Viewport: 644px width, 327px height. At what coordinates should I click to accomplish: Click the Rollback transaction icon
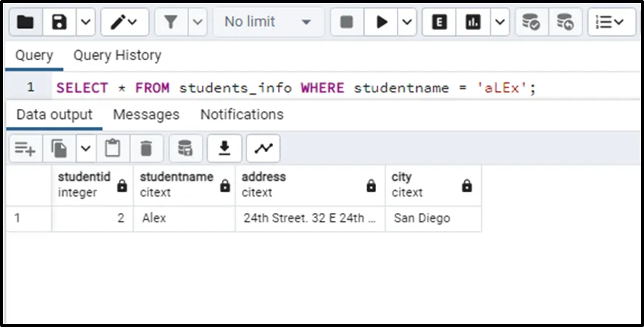coord(565,22)
